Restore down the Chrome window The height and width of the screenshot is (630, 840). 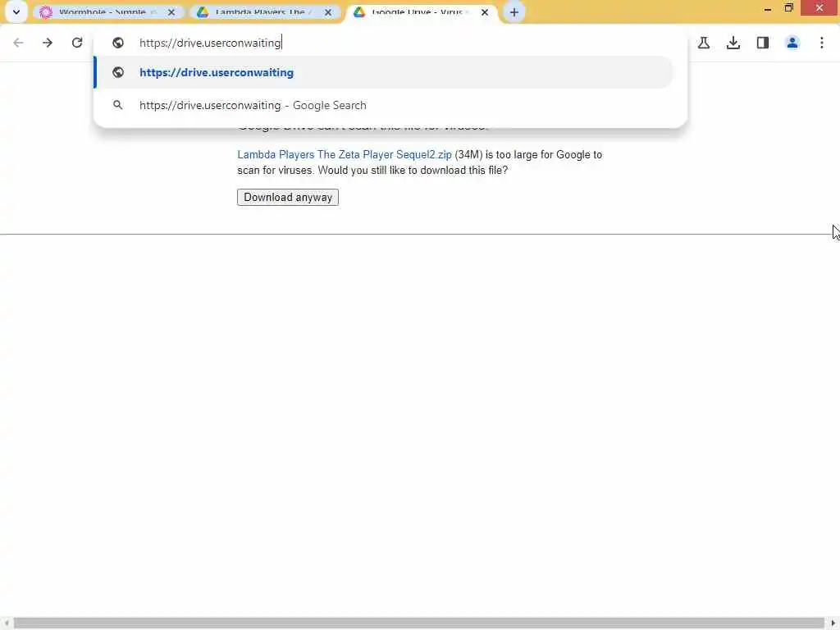(788, 8)
